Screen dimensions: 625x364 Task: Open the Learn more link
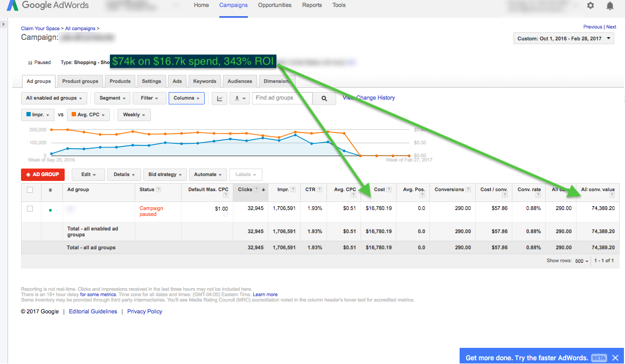(265, 295)
